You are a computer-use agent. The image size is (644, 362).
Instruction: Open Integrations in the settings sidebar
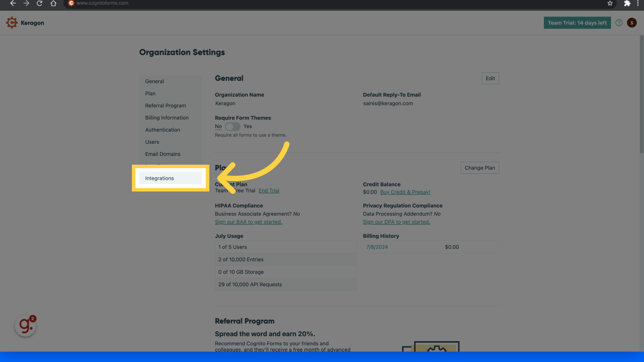tap(170, 178)
